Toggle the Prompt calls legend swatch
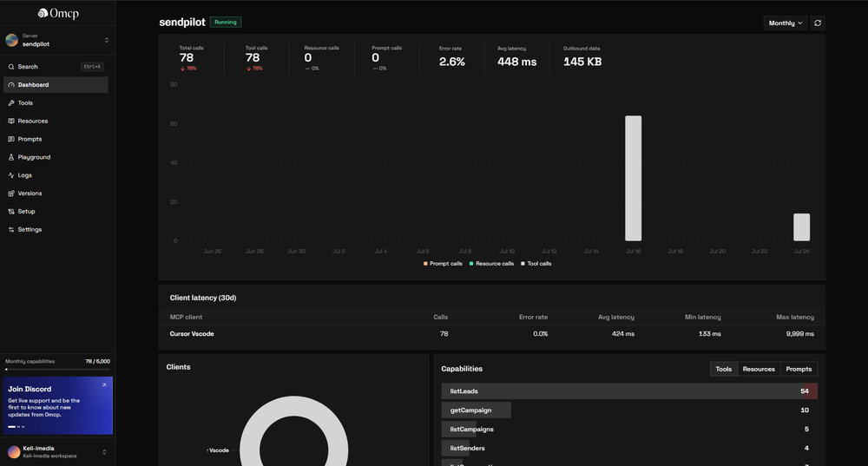The width and height of the screenshot is (868, 466). pos(425,264)
